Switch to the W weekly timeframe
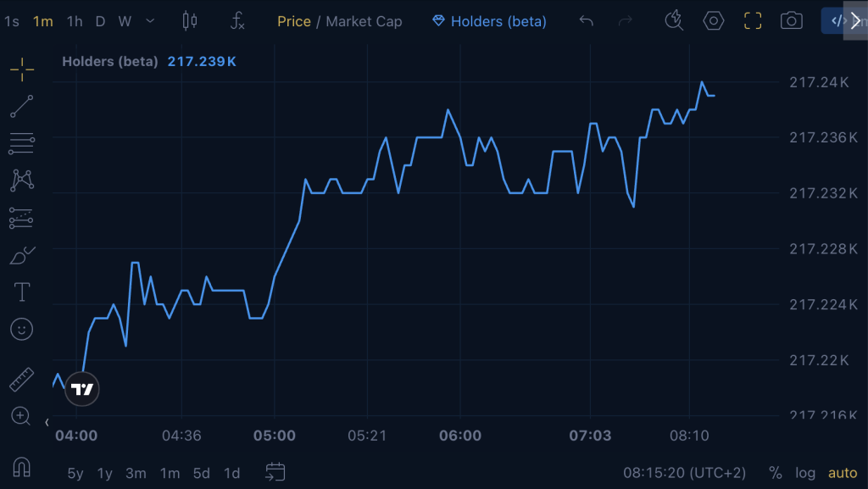 [125, 21]
